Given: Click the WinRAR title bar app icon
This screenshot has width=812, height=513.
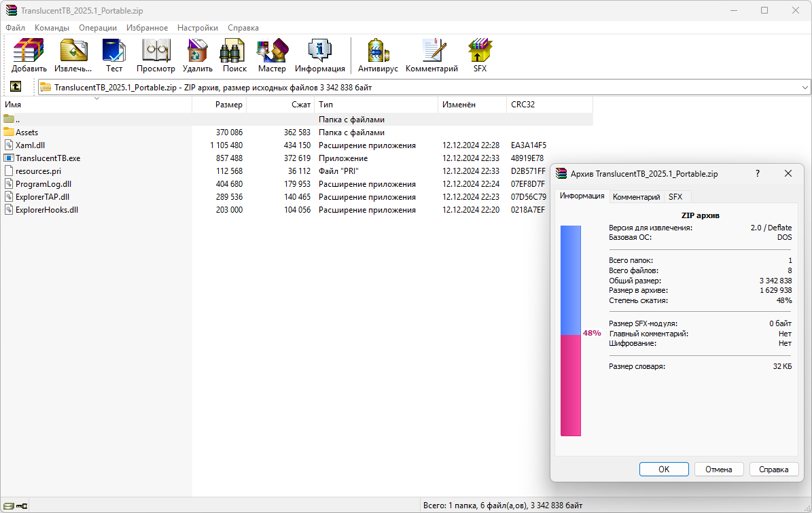Looking at the screenshot, I should point(12,10).
